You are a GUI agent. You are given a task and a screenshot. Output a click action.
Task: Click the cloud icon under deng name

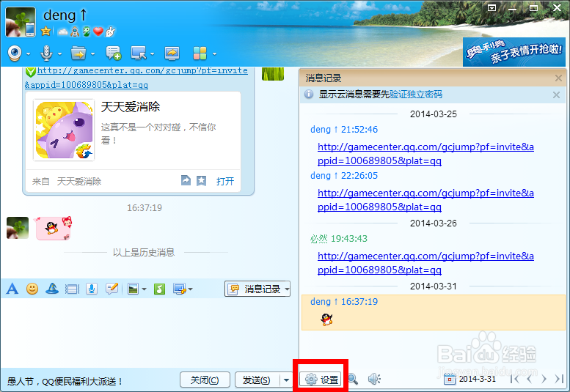(63, 32)
